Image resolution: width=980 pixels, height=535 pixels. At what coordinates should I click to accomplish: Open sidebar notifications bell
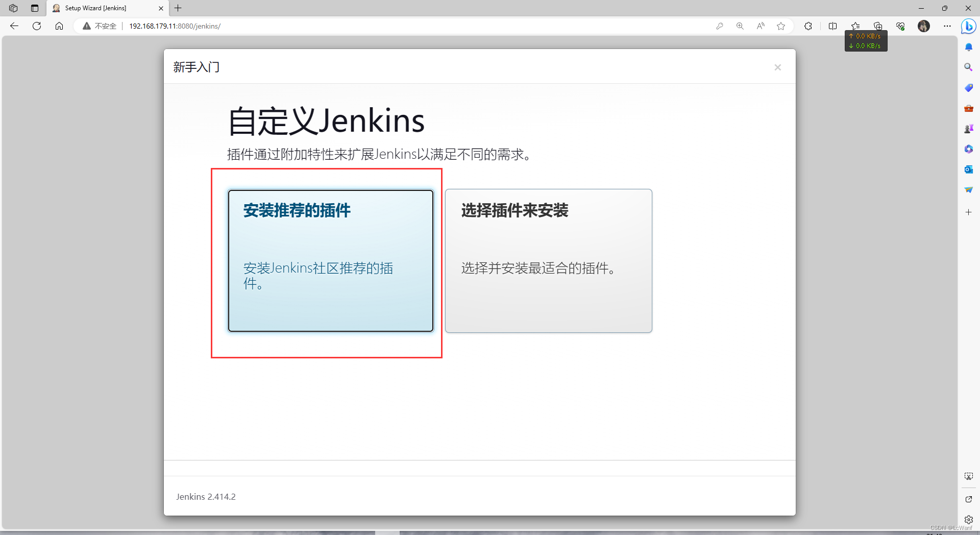[969, 47]
